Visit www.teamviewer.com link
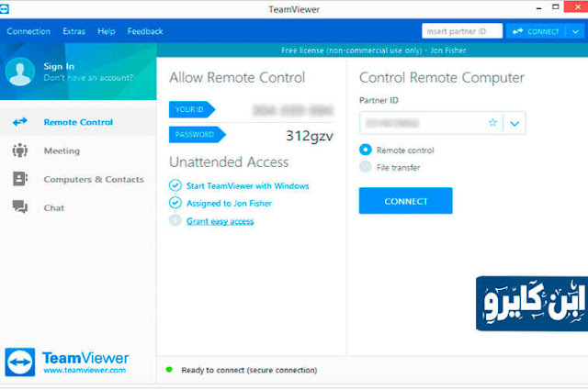 pyautogui.click(x=85, y=370)
